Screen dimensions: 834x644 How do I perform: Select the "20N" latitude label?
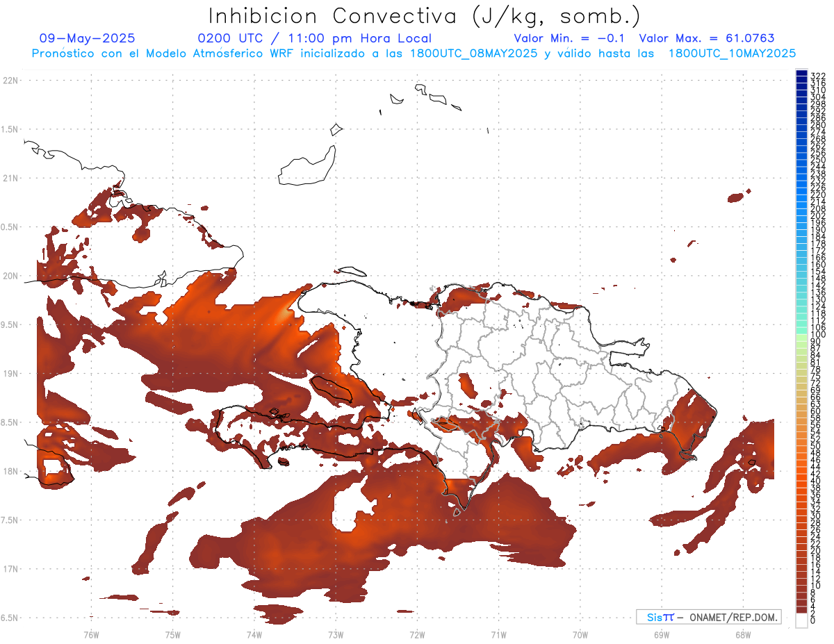coord(12,276)
